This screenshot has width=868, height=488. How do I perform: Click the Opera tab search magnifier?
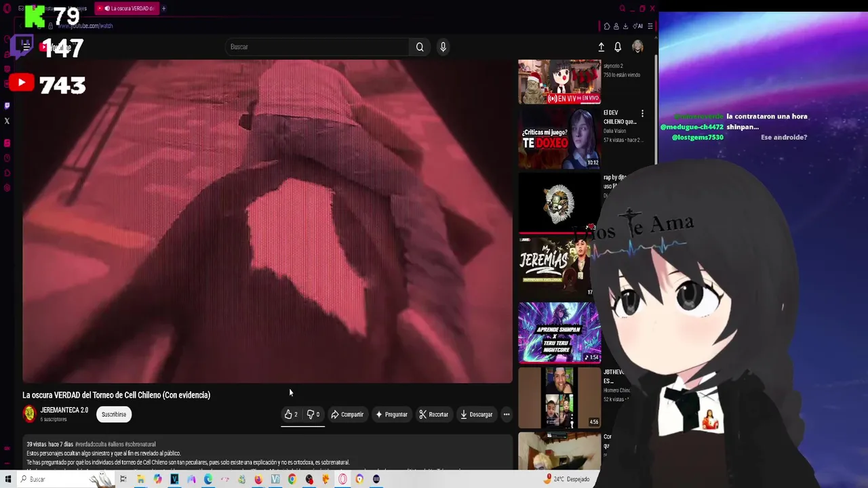622,8
